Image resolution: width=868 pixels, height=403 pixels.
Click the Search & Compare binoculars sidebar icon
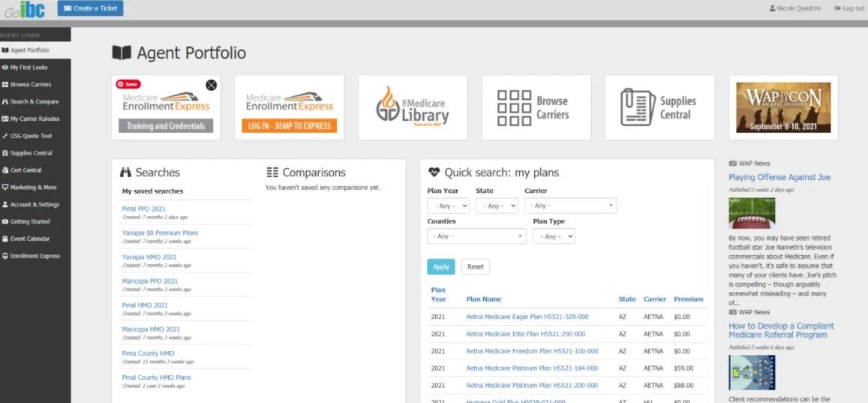[x=5, y=102]
